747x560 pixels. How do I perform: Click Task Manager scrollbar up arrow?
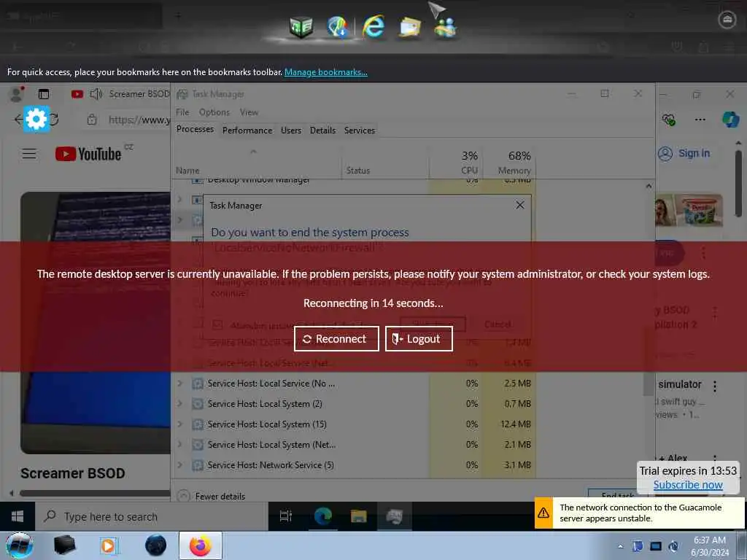pyautogui.click(x=649, y=186)
